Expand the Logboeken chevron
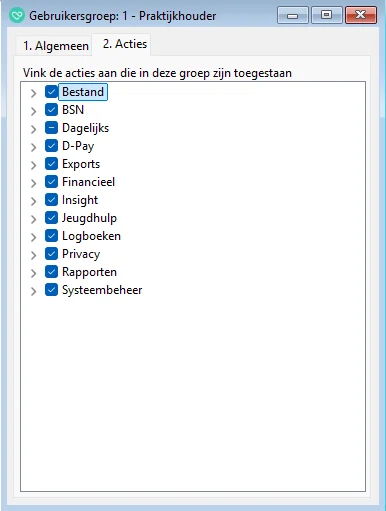 (33, 237)
